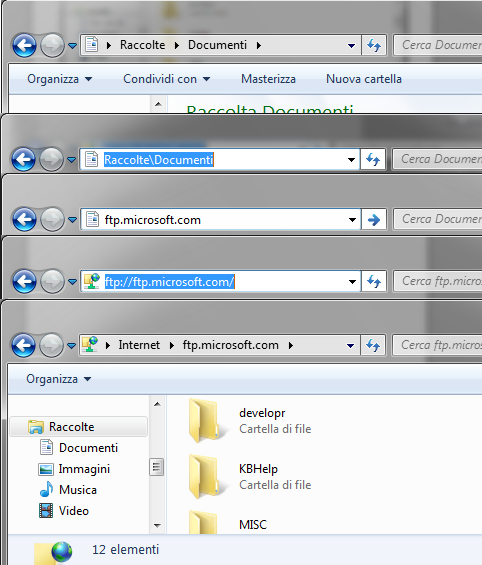
Task: Open address dropdown after Raccolte\Documenti text
Action: (351, 160)
